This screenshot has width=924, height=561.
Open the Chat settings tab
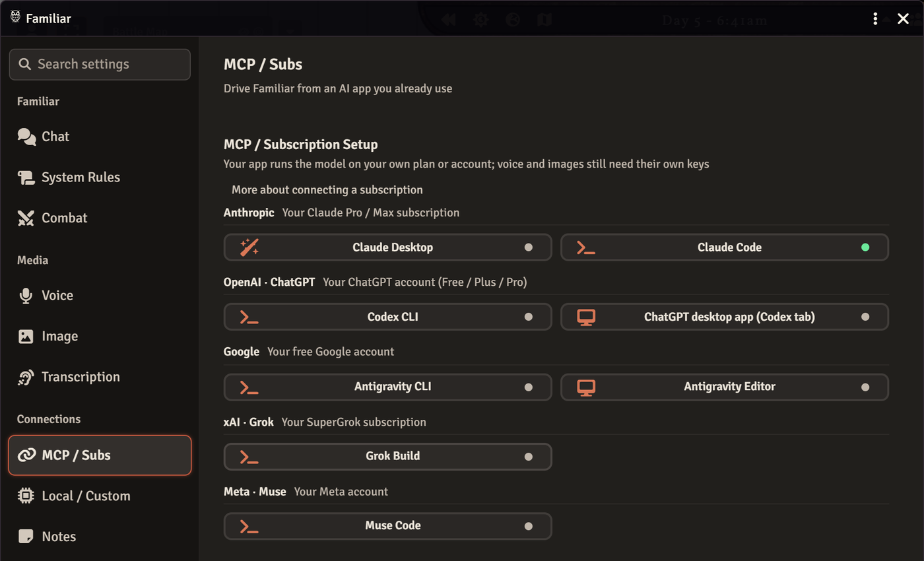(100, 137)
